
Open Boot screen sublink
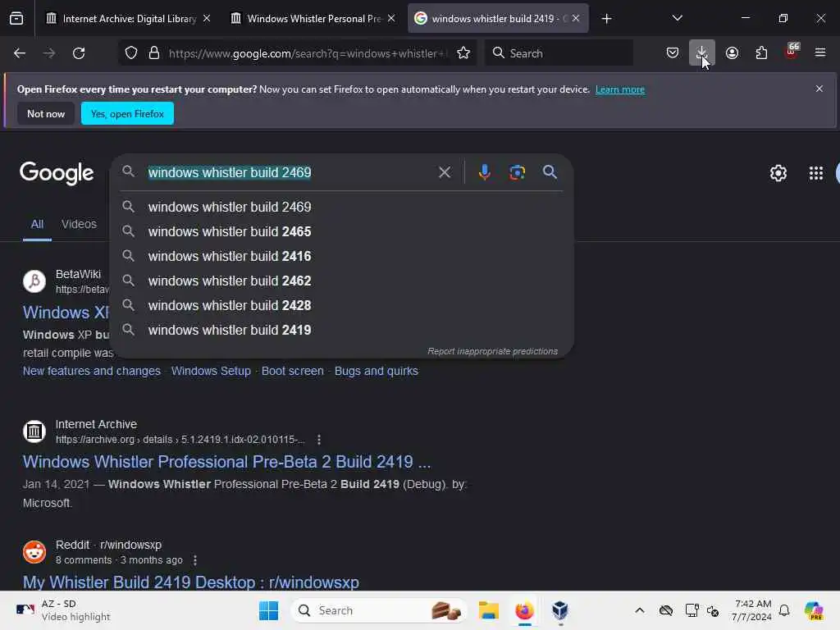pos(293,372)
